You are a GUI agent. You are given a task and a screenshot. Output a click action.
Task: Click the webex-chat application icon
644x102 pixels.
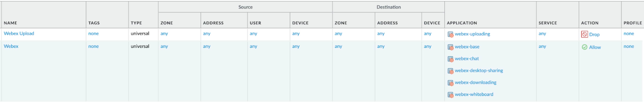pyautogui.click(x=450, y=59)
